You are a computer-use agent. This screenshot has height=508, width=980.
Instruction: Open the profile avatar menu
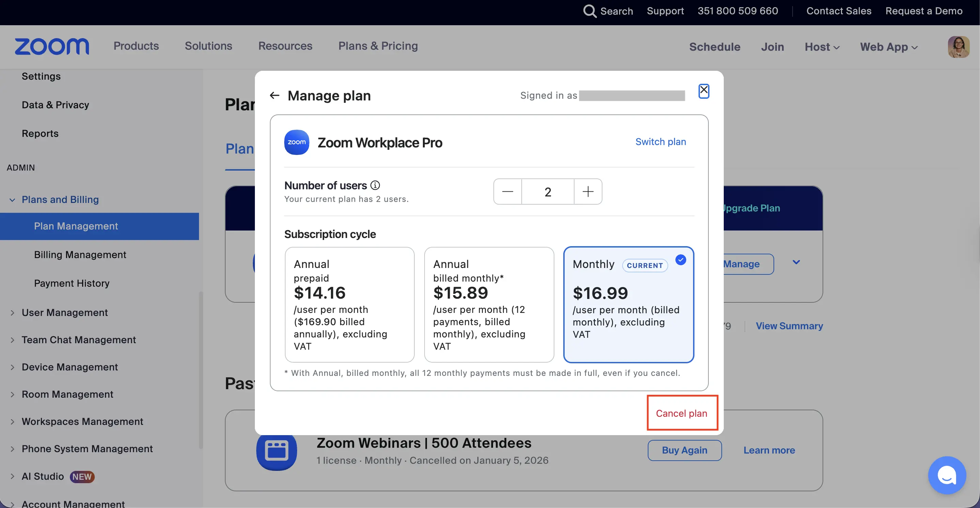[x=958, y=47]
